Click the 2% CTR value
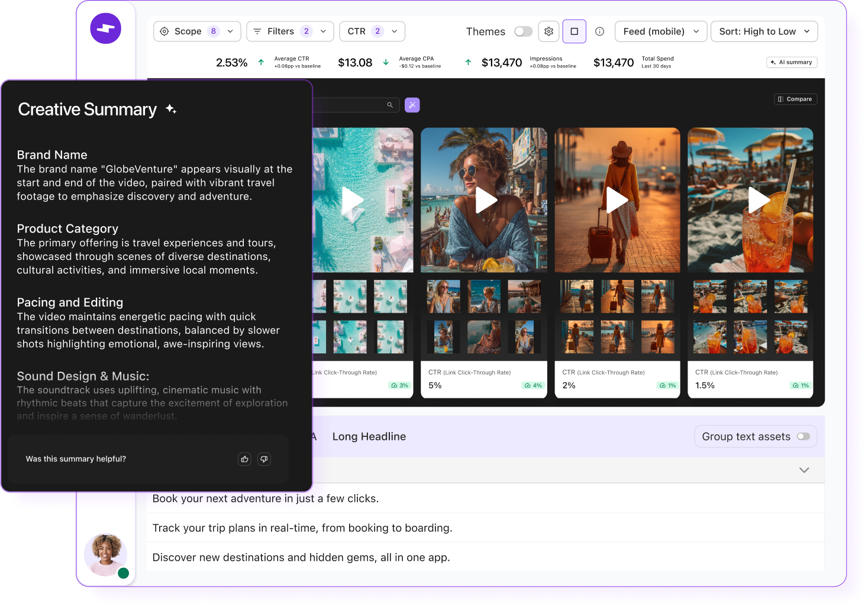Image resolution: width=868 pixels, height=608 pixels. (x=569, y=385)
